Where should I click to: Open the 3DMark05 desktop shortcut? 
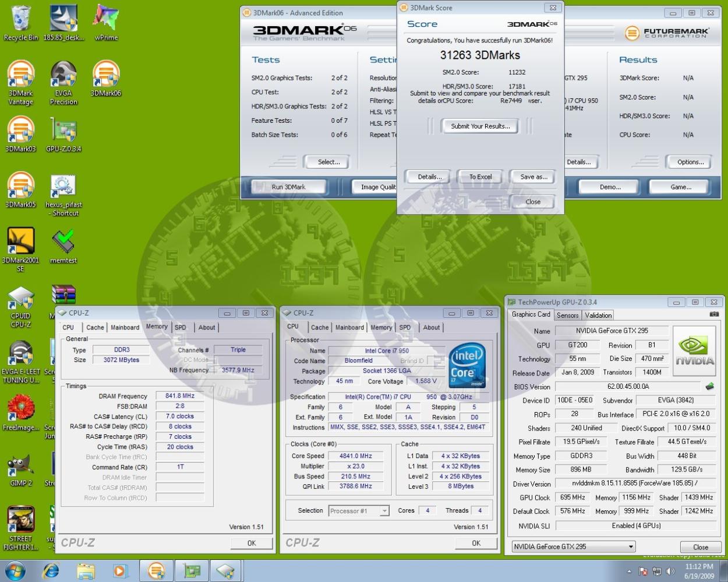(21, 190)
